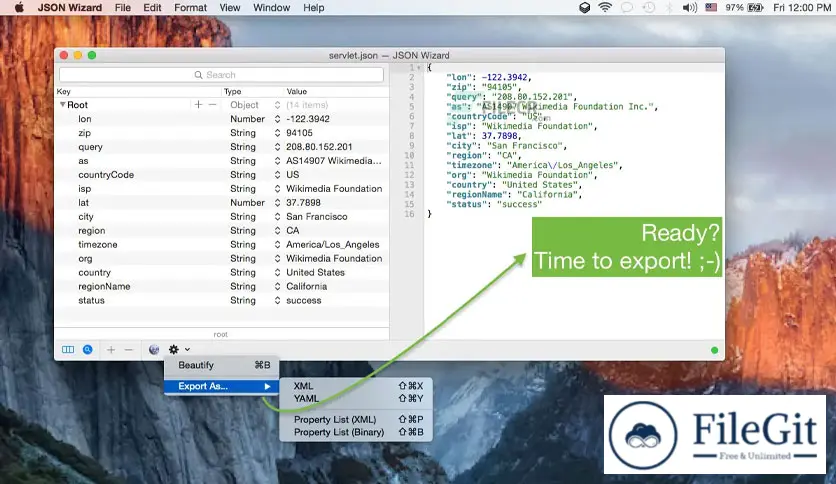Click the Time Machine menu bar icon

pos(649,7)
